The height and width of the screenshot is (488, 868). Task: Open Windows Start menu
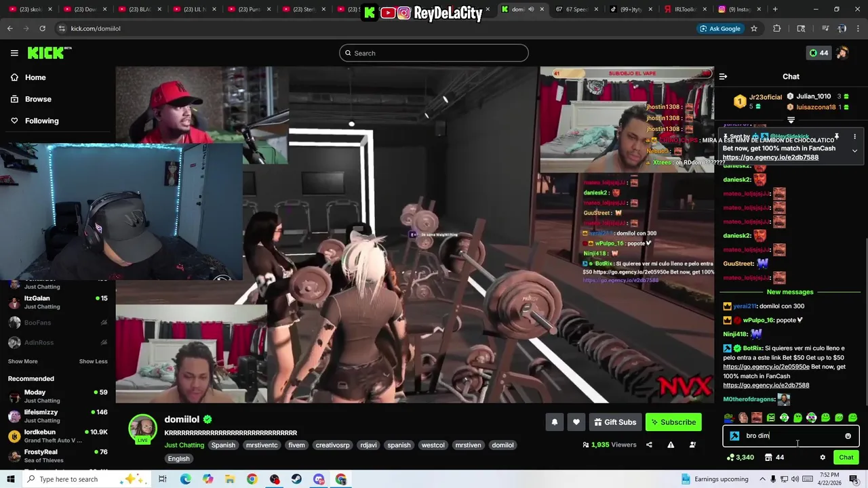[11, 479]
